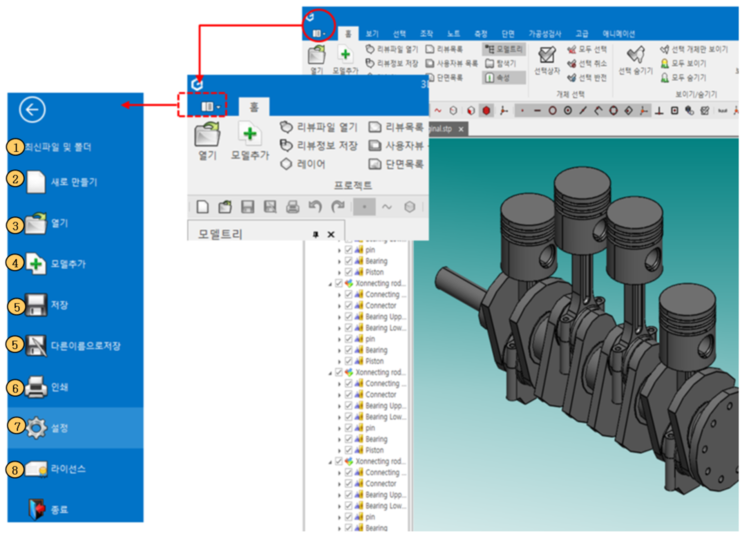Switch to the 노트 ribbon tab

point(454,33)
